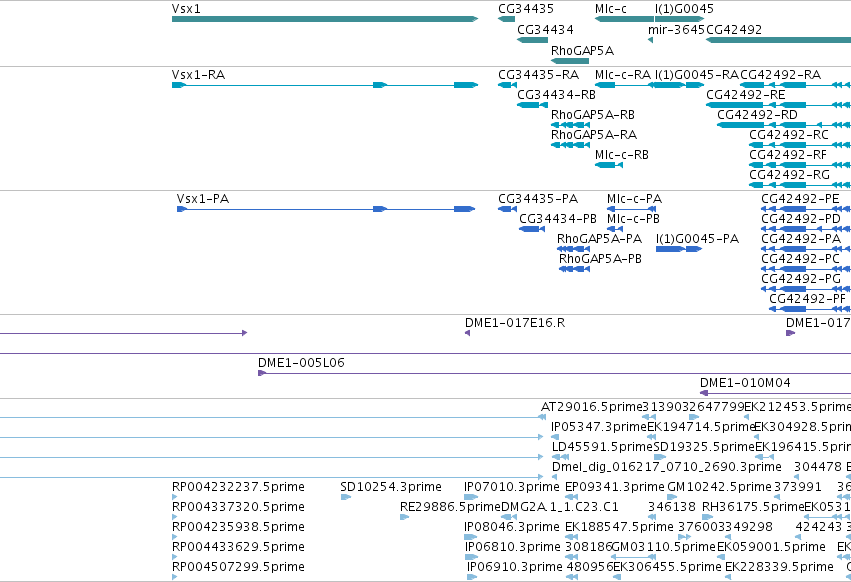
Task: Select the SD19325.5prime EST
Action: pos(660,457)
